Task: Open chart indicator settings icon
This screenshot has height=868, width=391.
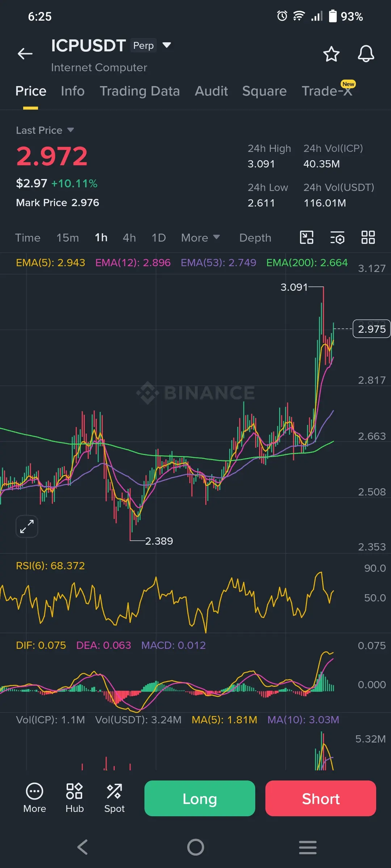Action: coord(337,238)
